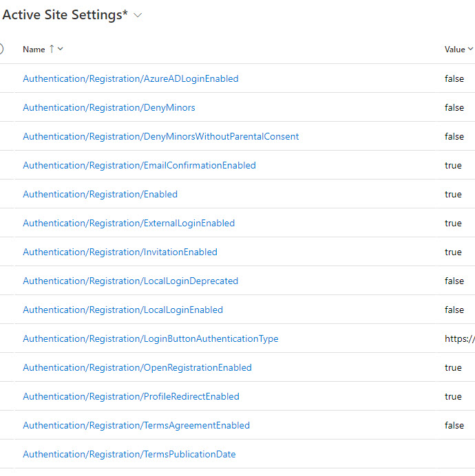Open the LocalLoginEnabled setting
Screen dimensions: 475x476
click(x=123, y=310)
